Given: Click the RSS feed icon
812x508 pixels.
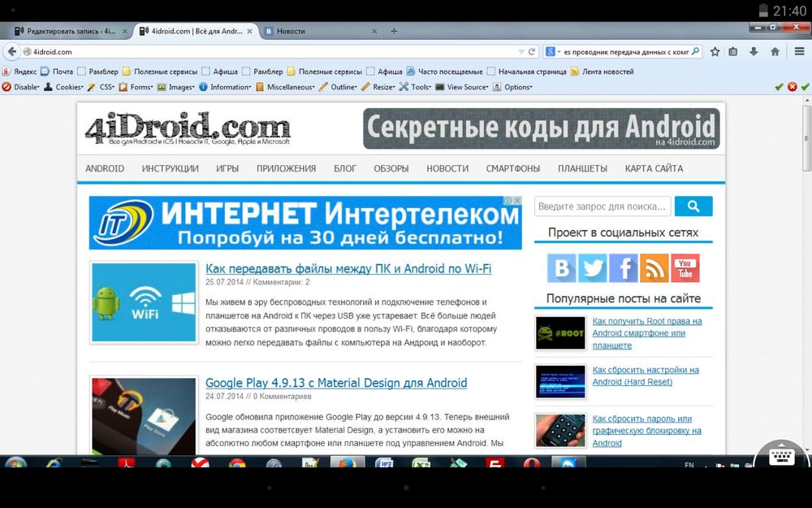Looking at the screenshot, I should pyautogui.click(x=654, y=267).
